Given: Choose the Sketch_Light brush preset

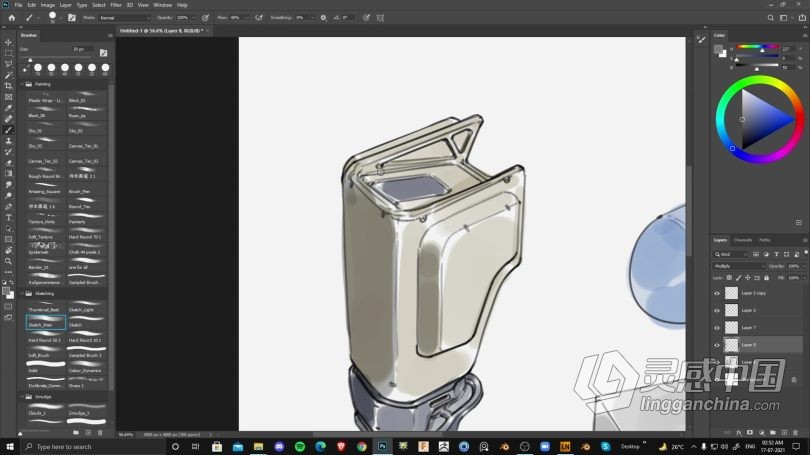Looking at the screenshot, I should pos(86,307).
